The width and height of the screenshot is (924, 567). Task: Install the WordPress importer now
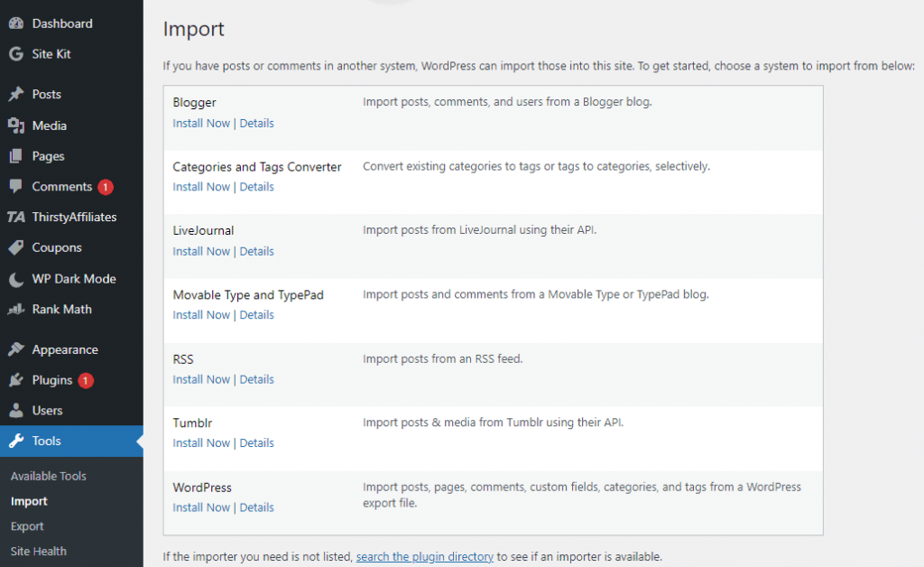201,507
